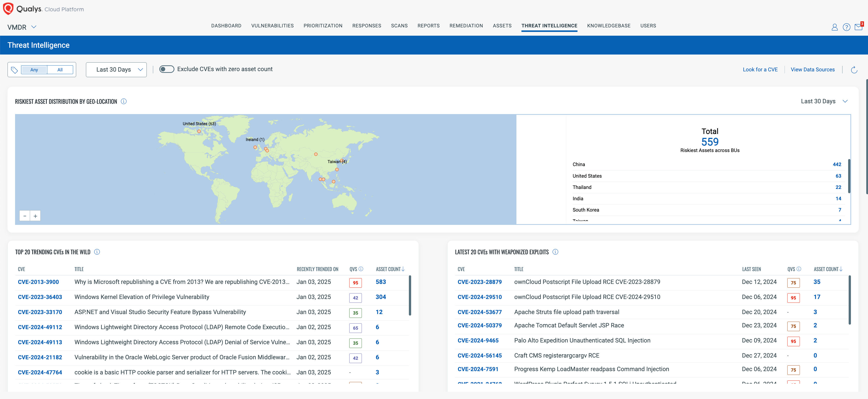The width and height of the screenshot is (868, 399).
Task: Open the Last 30 Days filter dropdown
Action: click(116, 70)
